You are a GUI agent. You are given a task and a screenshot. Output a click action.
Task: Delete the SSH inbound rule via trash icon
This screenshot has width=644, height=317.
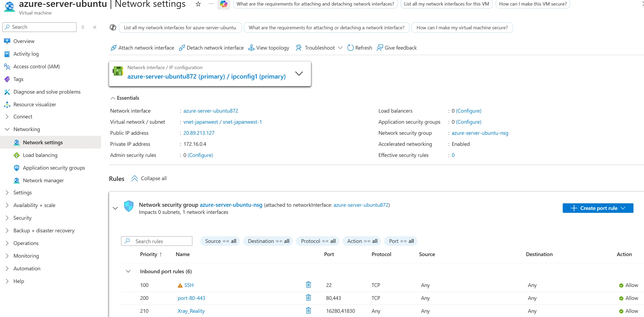308,285
